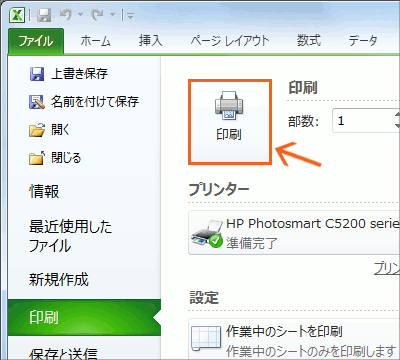This screenshot has width=400, height=360.
Task: Click the HP Photosmart printer ready icon
Action: (207, 233)
